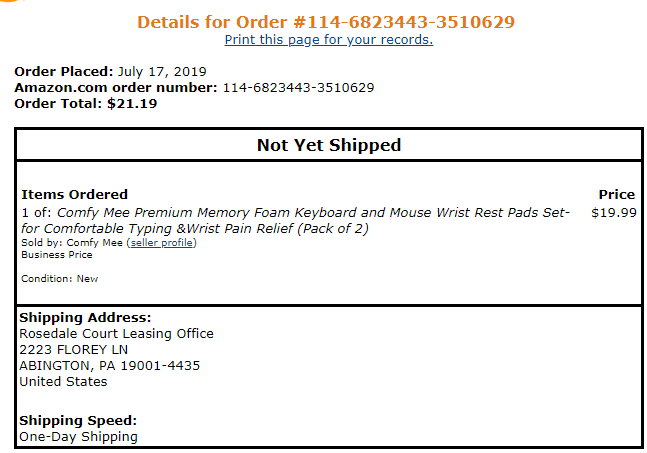
Task: Click the Amazon.com order number value
Action: click(x=298, y=88)
